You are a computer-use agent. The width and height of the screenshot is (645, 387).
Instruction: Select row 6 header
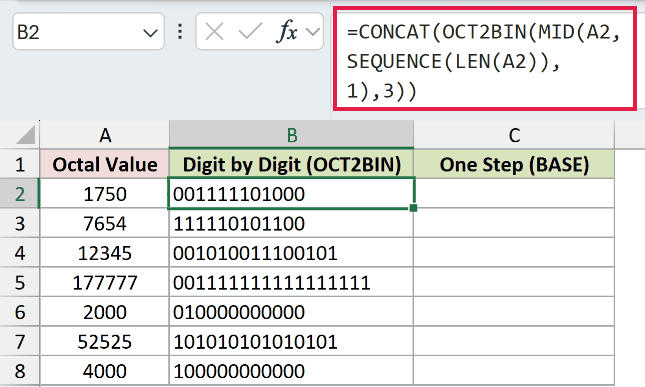click(x=20, y=312)
